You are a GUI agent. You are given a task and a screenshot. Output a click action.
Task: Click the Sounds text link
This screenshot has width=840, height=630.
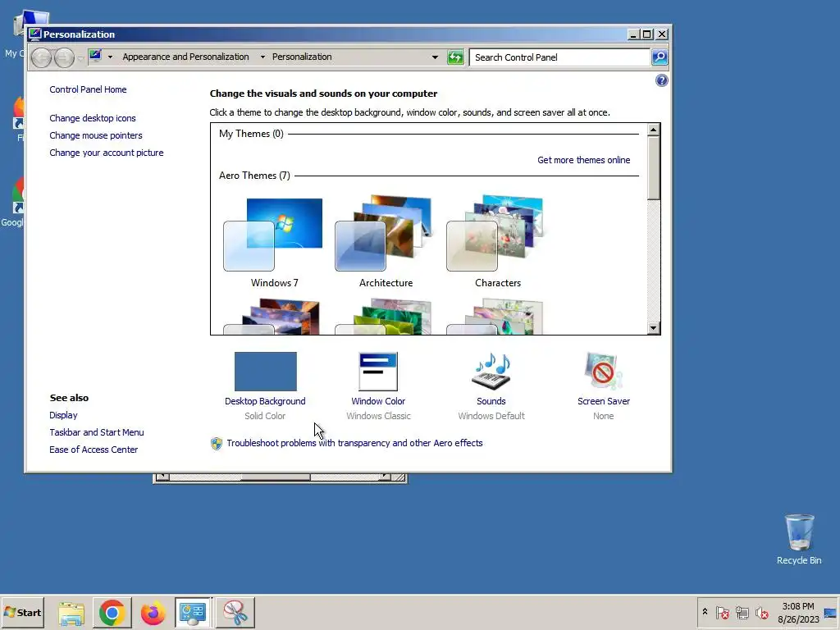(x=491, y=401)
